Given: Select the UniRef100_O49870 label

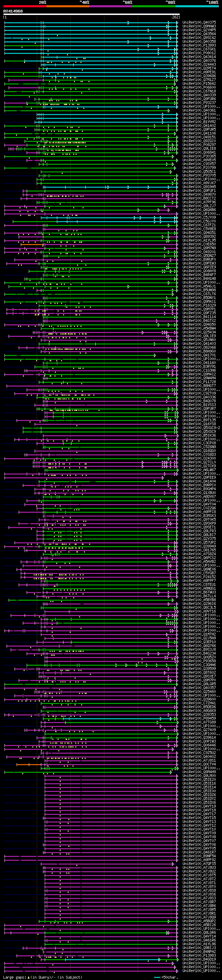Looking at the screenshot, I should point(199,195).
